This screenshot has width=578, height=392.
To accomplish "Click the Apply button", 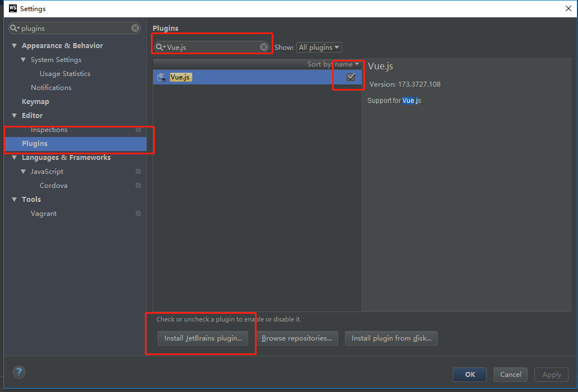I will 552,375.
